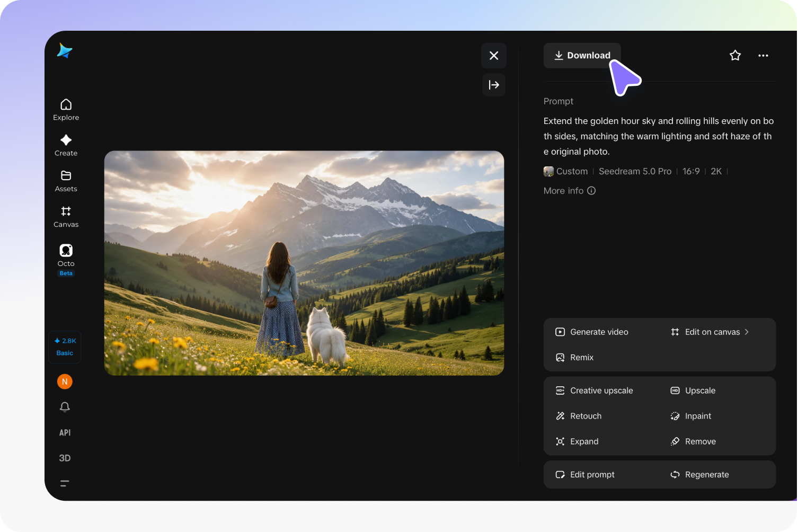Open the Create section
The width and height of the screenshot is (798, 532).
coord(66,145)
